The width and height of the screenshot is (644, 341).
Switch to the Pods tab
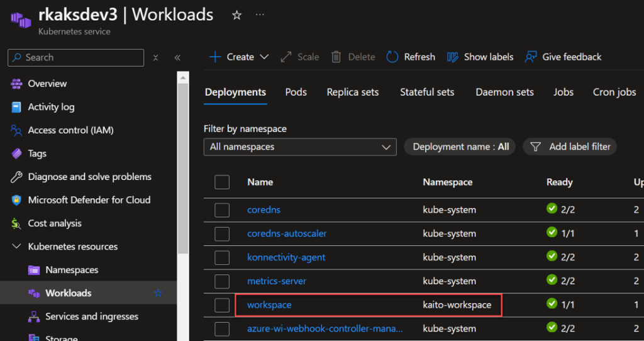pyautogui.click(x=296, y=92)
